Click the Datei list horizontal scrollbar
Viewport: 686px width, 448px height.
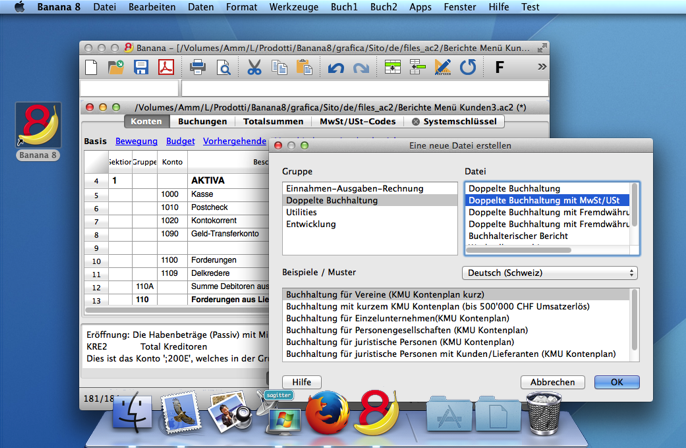tap(519, 250)
